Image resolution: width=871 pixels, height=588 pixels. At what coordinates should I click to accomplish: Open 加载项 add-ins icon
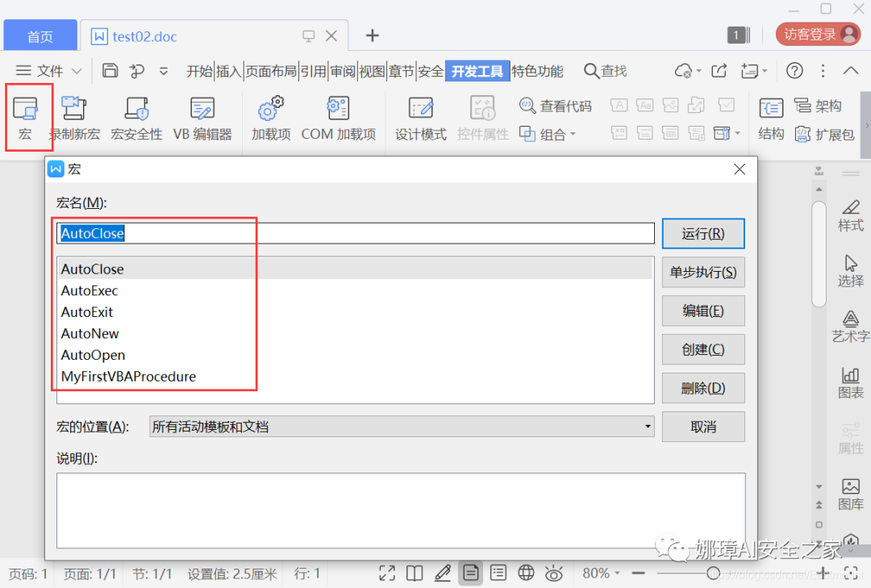271,118
